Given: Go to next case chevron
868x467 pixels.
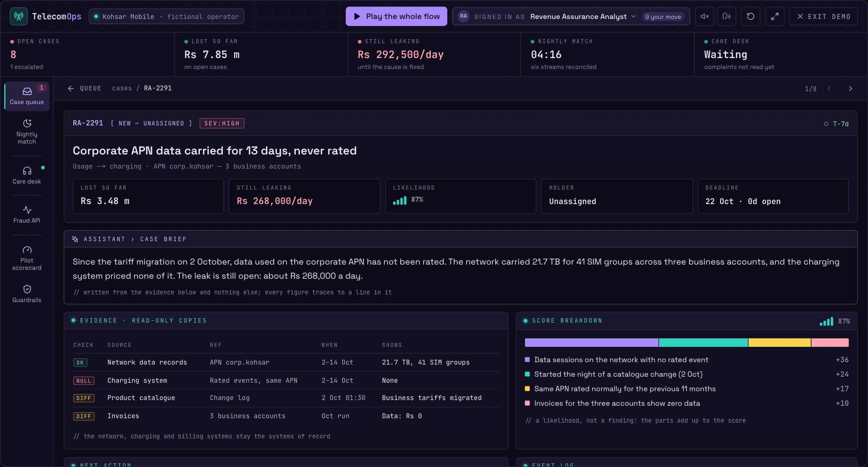Looking at the screenshot, I should (x=851, y=88).
